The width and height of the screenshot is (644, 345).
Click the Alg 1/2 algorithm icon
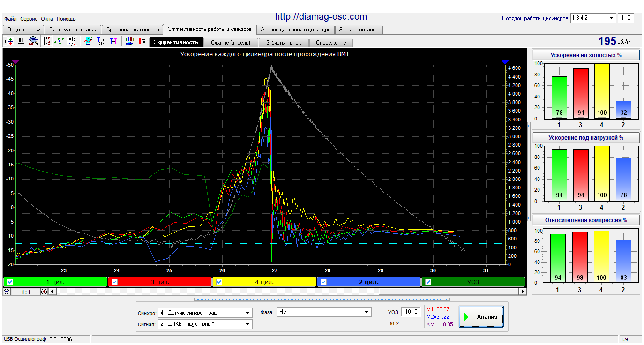pyautogui.click(x=72, y=41)
